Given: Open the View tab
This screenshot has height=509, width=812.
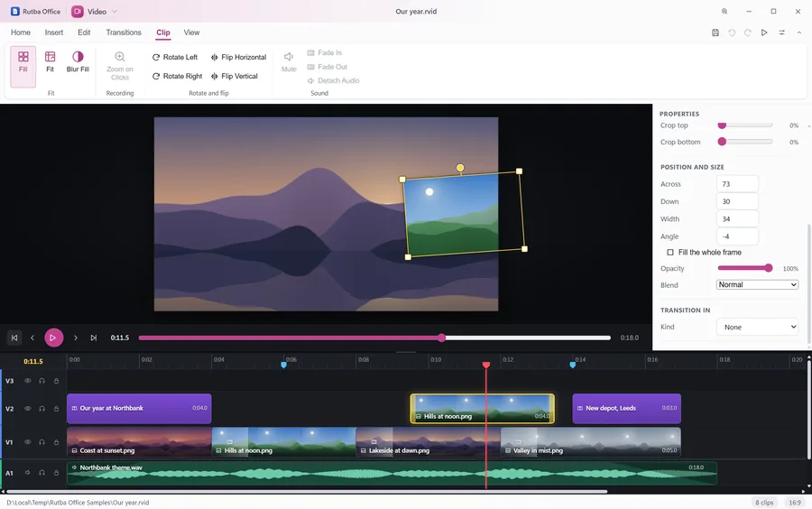Looking at the screenshot, I should click(x=191, y=32).
